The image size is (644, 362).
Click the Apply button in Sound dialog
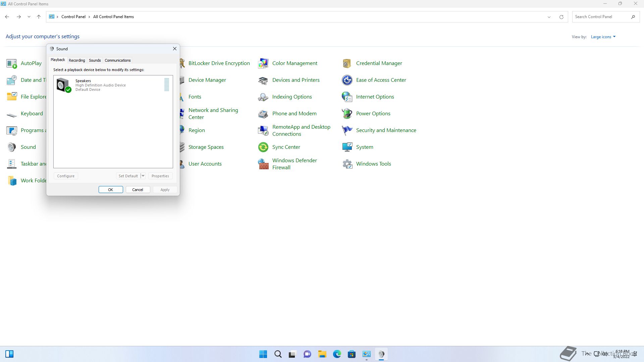165,190
